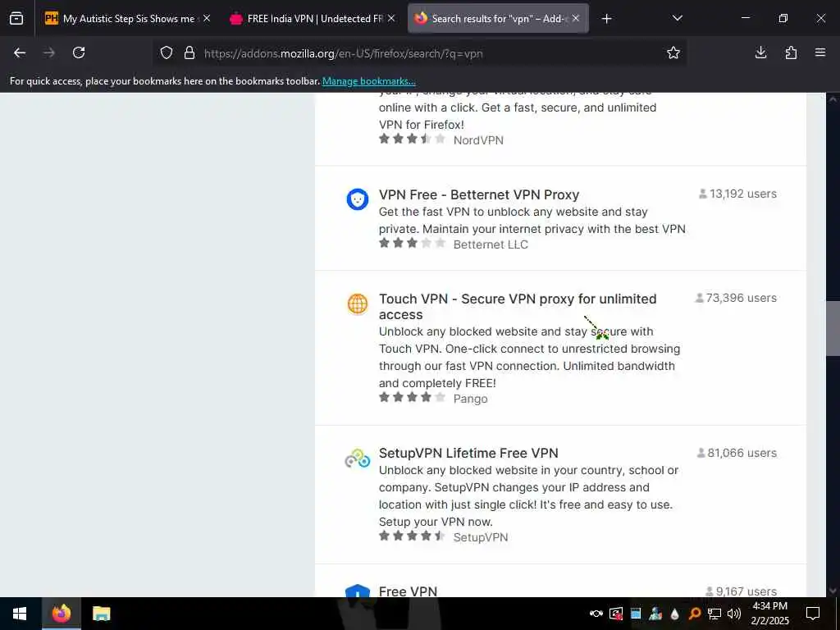Click Firefox in the taskbar
This screenshot has height=630, width=840.
tap(61, 614)
